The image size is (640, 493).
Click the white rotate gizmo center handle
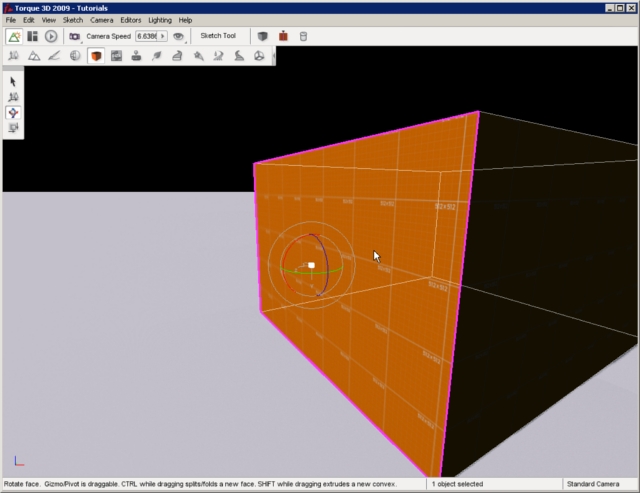point(312,266)
